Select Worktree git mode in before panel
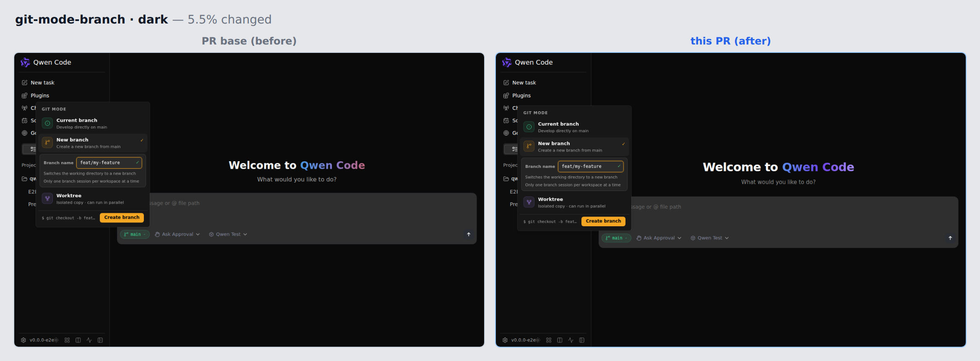Image resolution: width=980 pixels, height=361 pixels. 93,199
